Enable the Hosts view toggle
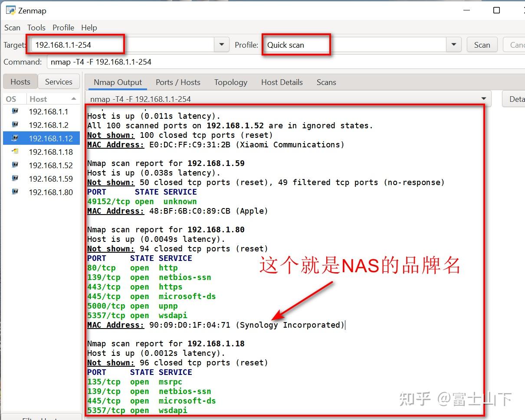 [x=20, y=81]
